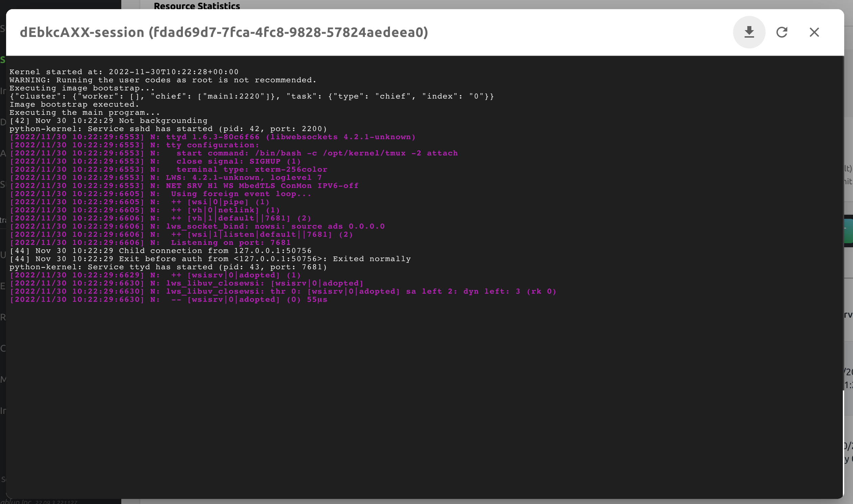Image resolution: width=853 pixels, height=504 pixels.
Task: Click the final '(0) 55μs' log line
Action: click(x=168, y=300)
